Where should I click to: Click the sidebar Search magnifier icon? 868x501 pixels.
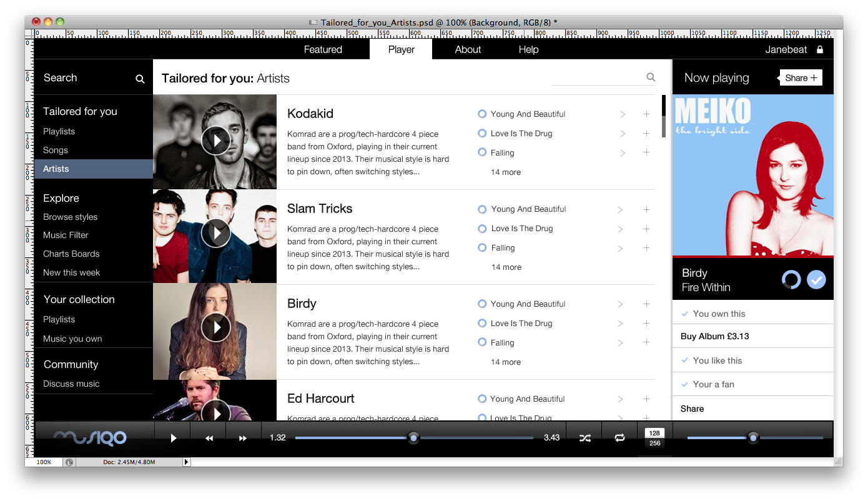(140, 79)
